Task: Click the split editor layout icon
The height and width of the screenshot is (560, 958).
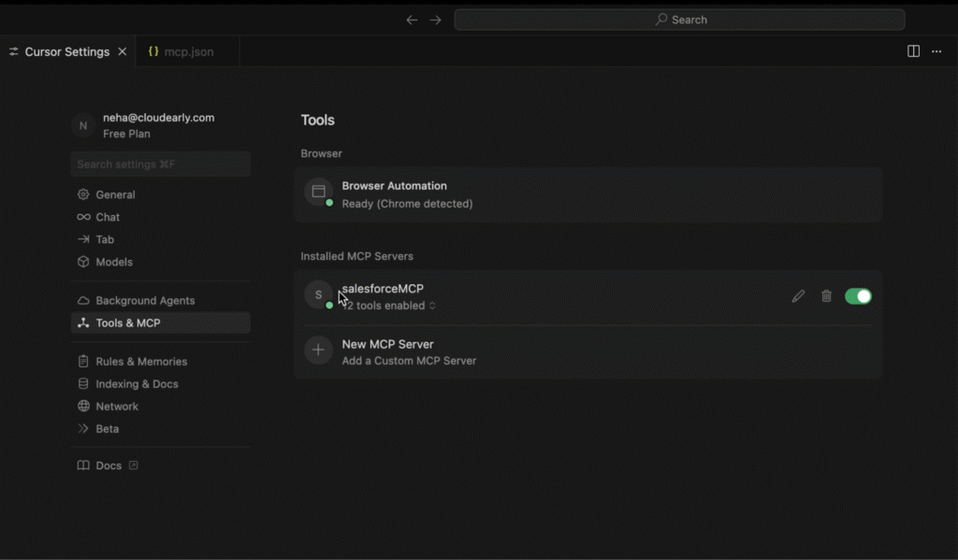Action: click(x=914, y=51)
